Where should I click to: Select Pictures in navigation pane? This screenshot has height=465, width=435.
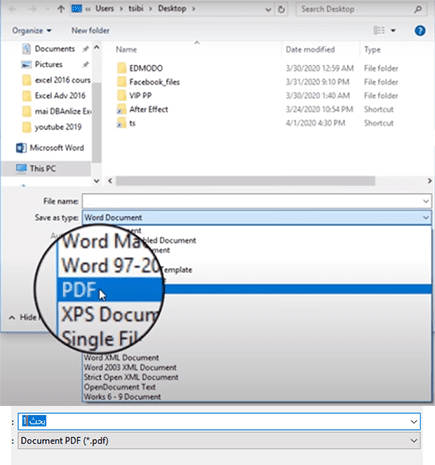(x=49, y=64)
